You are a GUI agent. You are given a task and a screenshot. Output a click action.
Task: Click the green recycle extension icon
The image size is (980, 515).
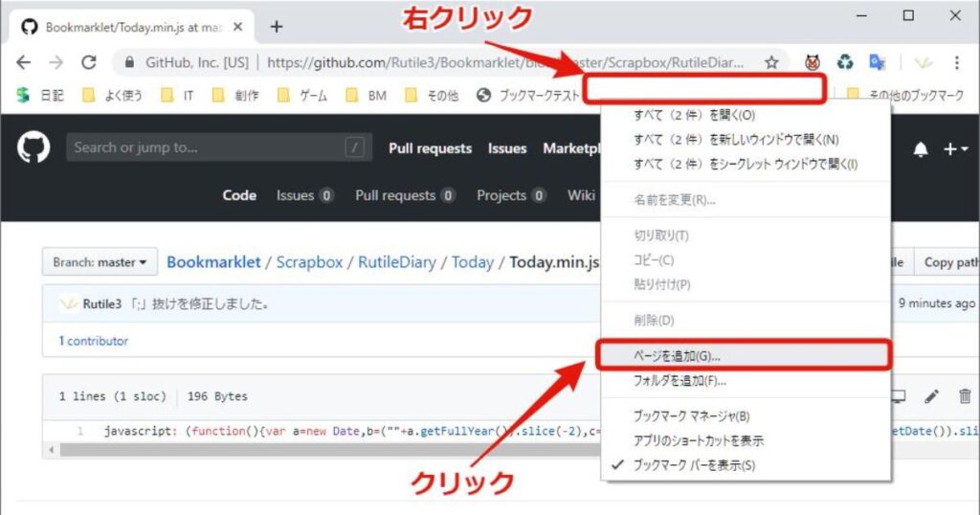pos(845,62)
